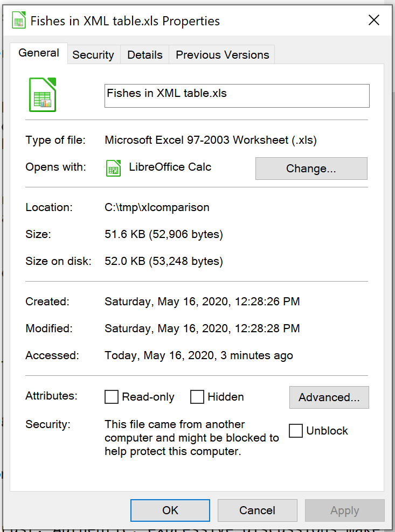Open the Previous Versions tab

[223, 54]
